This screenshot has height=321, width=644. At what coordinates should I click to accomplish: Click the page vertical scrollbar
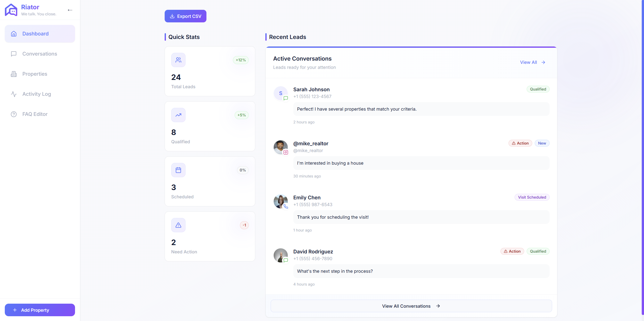(x=643, y=157)
